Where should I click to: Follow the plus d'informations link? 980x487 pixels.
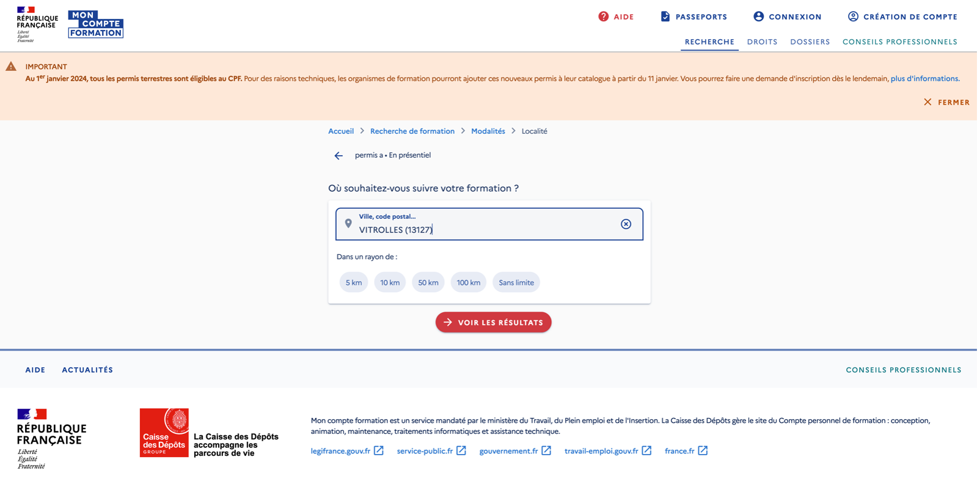click(924, 79)
